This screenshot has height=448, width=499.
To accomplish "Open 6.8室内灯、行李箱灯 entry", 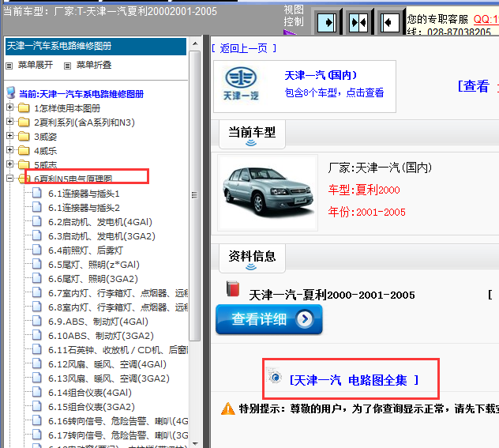I will 118,307.
